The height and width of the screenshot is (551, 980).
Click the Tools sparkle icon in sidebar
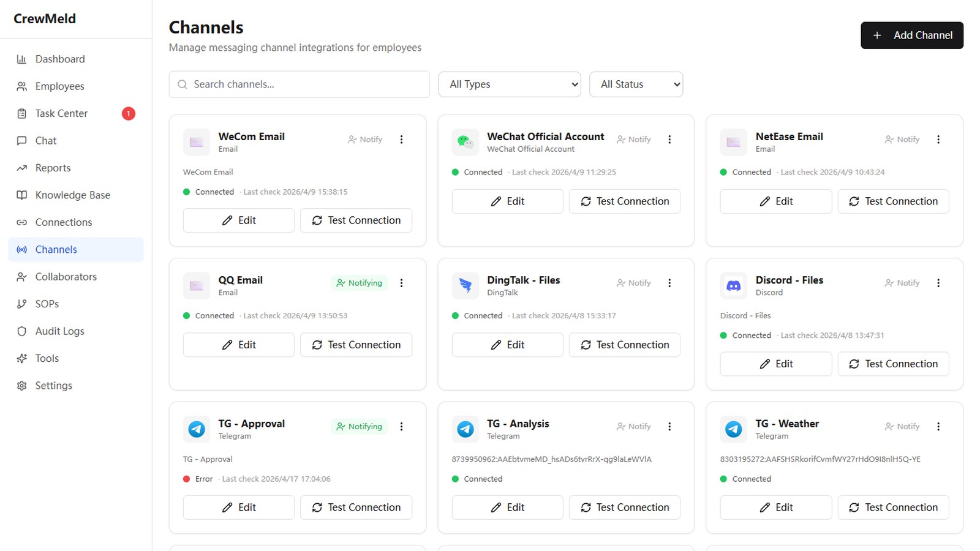pos(21,358)
